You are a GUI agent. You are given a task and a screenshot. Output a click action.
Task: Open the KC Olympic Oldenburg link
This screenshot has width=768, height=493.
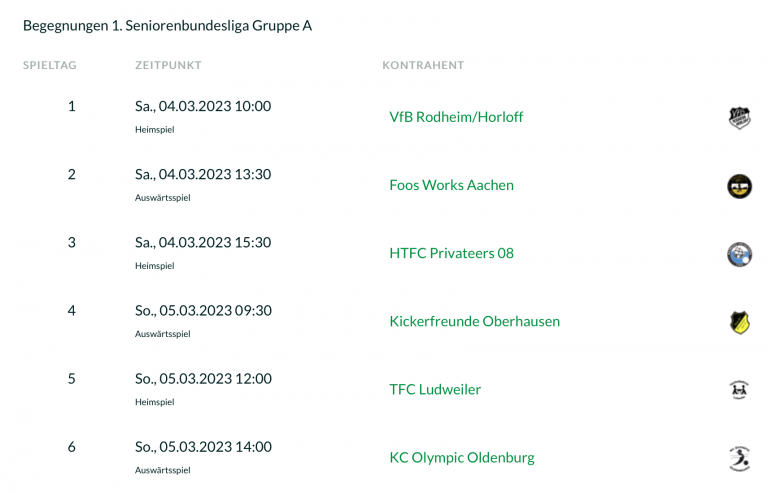point(461,457)
